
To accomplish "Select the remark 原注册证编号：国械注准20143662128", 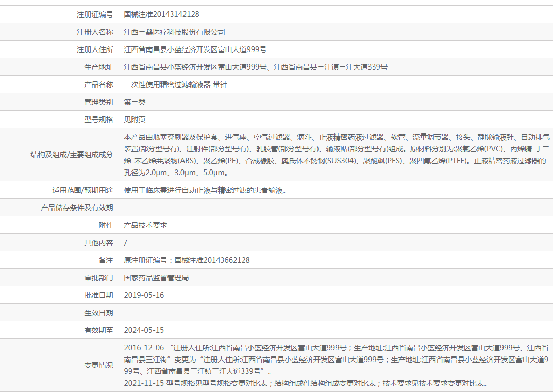I will coord(187,260).
